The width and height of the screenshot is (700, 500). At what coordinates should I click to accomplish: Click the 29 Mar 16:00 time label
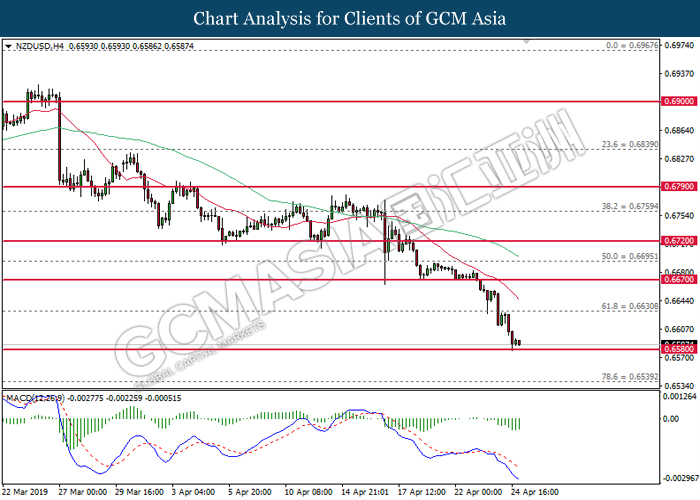[x=139, y=492]
